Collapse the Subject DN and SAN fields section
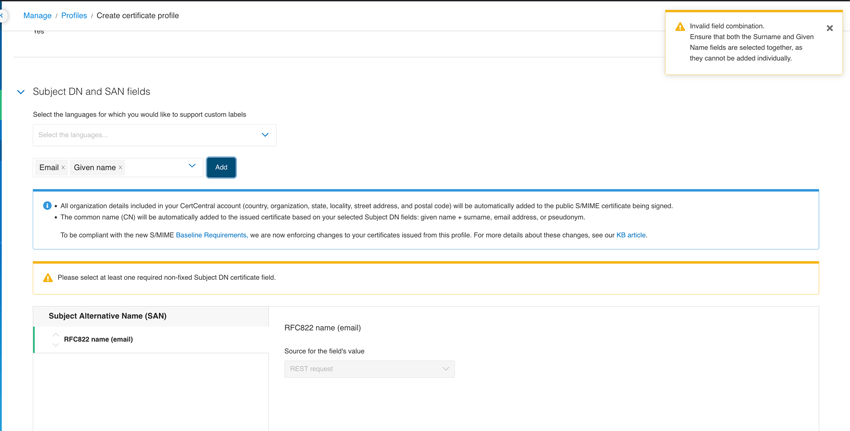850x431 pixels. (x=21, y=92)
